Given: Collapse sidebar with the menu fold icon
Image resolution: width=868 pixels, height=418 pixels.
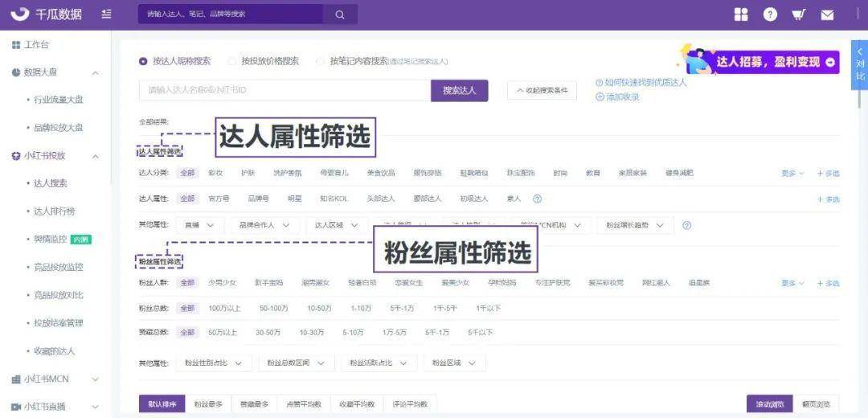Looking at the screenshot, I should point(107,14).
